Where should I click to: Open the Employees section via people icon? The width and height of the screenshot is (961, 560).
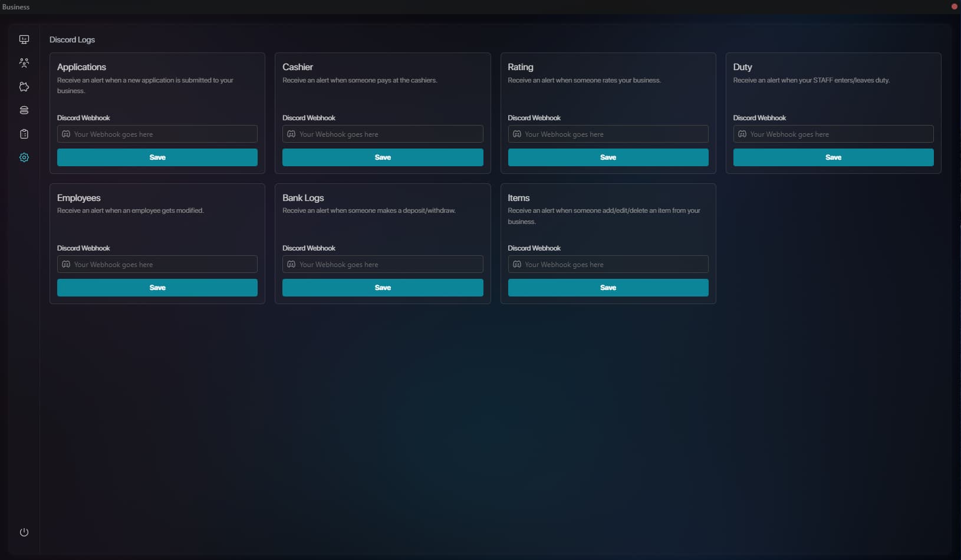click(x=24, y=63)
